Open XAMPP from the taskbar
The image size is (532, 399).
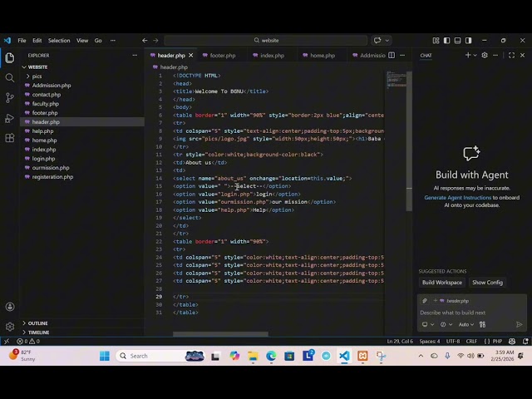click(x=362, y=356)
